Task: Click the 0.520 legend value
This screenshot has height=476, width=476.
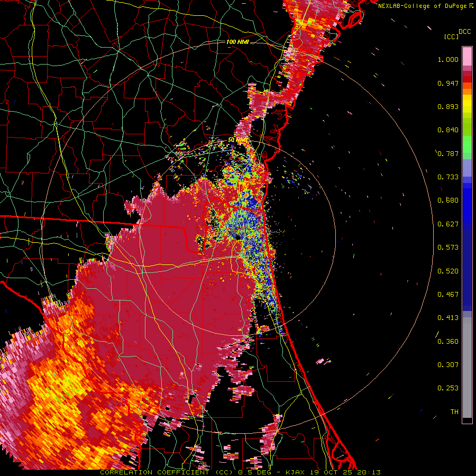Action: click(448, 271)
